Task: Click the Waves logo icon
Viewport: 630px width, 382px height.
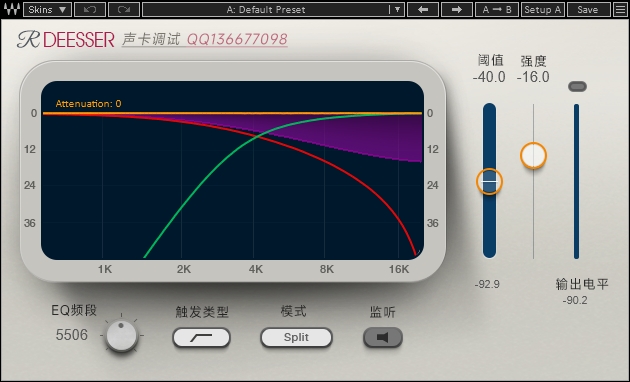Action: point(12,9)
